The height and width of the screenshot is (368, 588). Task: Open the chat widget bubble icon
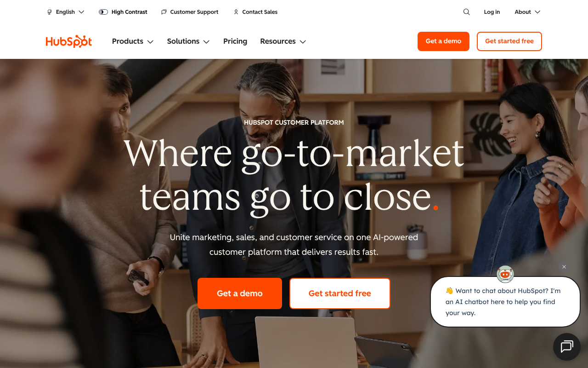click(567, 347)
